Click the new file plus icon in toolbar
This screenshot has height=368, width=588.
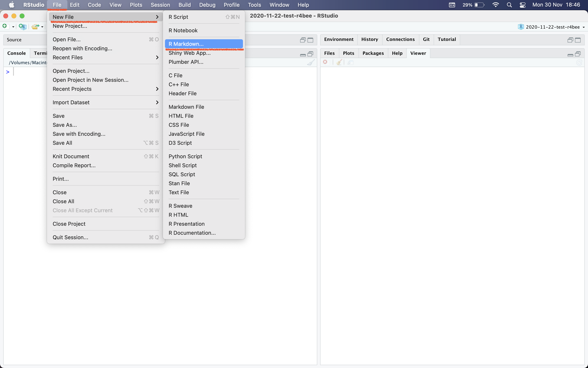point(5,26)
